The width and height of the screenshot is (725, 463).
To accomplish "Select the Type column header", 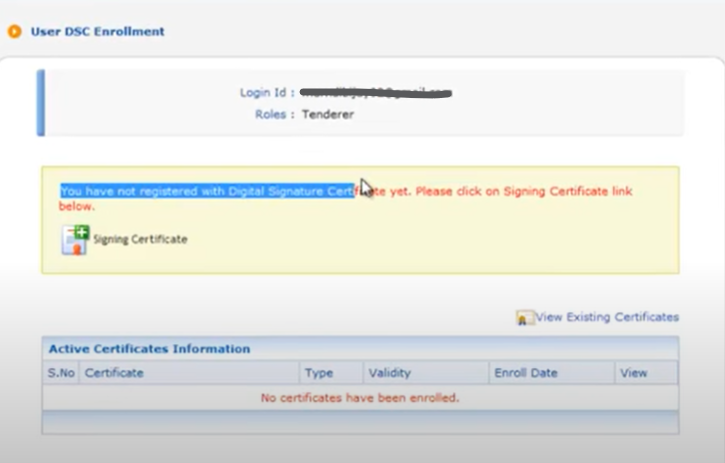I will [319, 373].
